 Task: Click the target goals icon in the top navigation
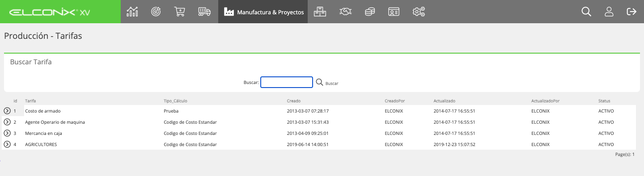coord(156,12)
